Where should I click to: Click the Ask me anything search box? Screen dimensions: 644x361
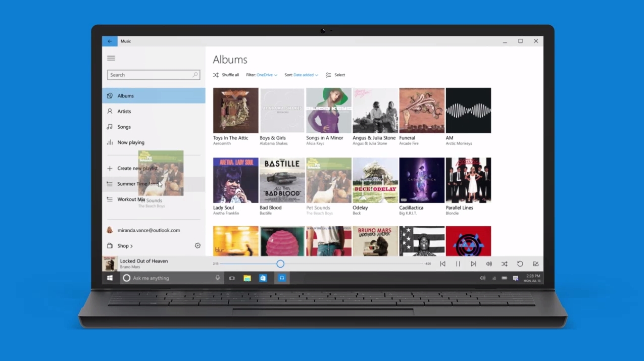point(172,278)
